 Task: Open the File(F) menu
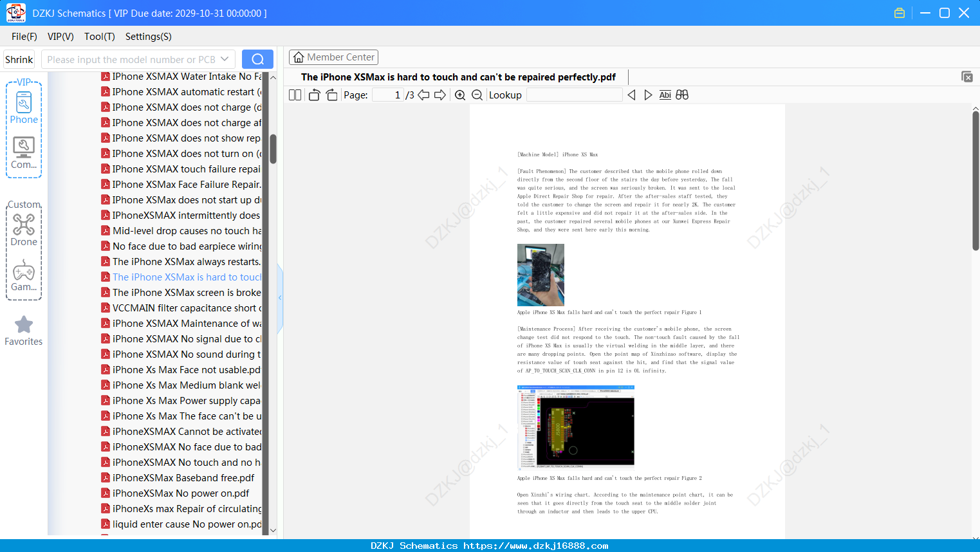tap(24, 37)
